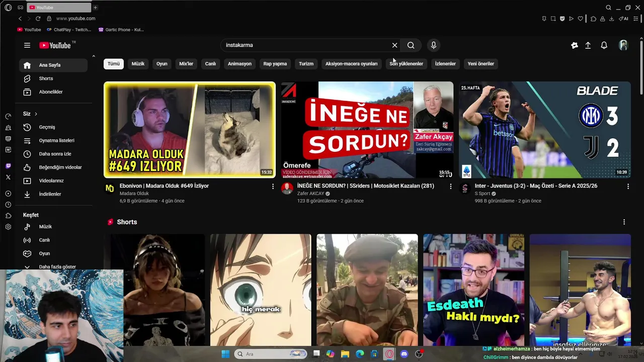Select the Oyun filter chip
644x362 pixels.
click(x=162, y=64)
